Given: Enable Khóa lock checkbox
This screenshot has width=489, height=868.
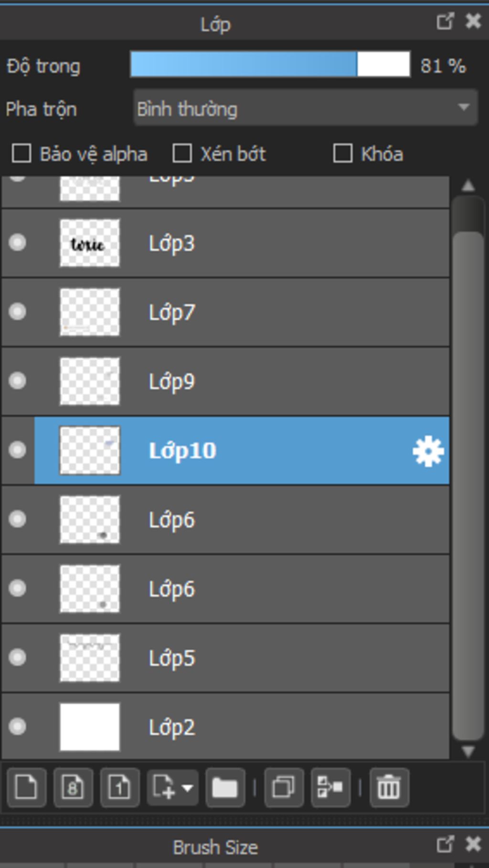Looking at the screenshot, I should click(x=343, y=154).
